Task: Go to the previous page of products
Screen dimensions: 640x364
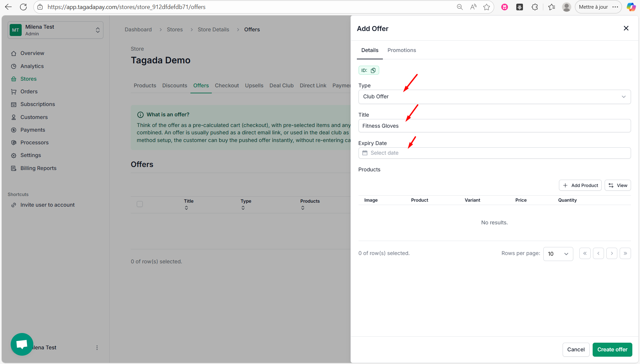Action: [x=598, y=253]
